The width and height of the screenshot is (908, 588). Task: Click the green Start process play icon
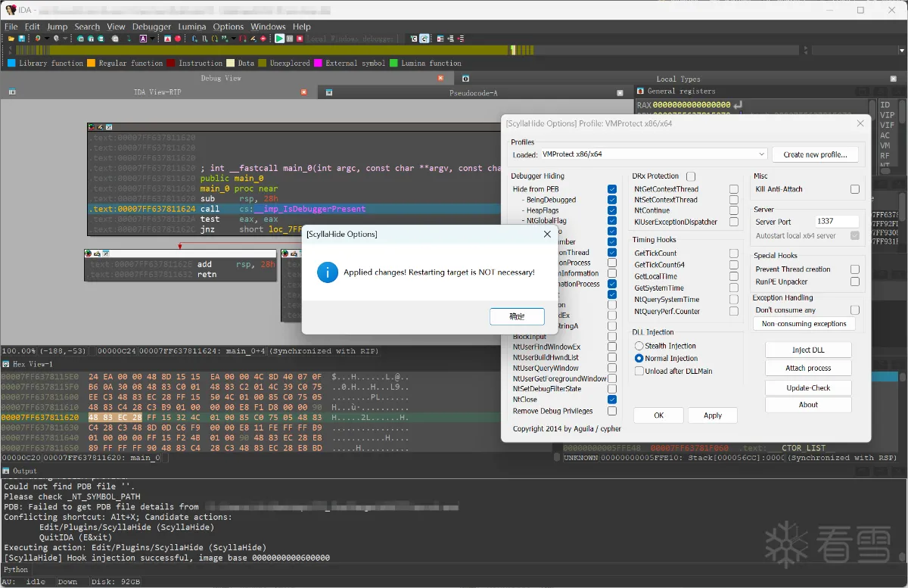(x=279, y=39)
